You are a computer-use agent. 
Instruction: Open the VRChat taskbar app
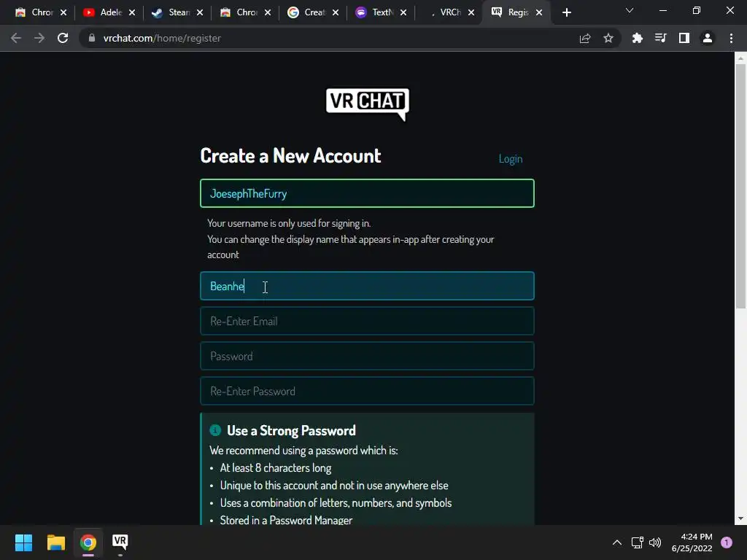[x=120, y=542]
